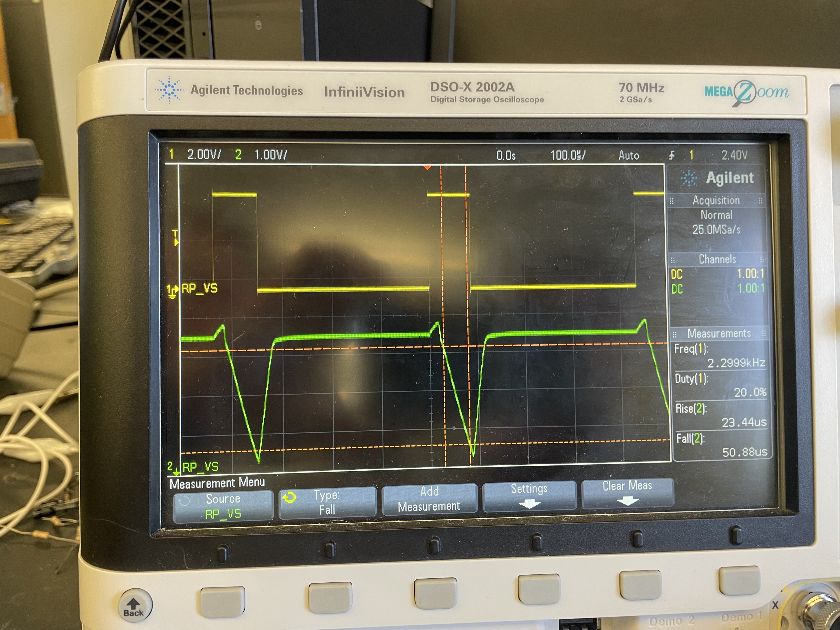Image resolution: width=840 pixels, height=630 pixels.
Task: Push the physical key under Type: Fall
Action: click(x=330, y=597)
